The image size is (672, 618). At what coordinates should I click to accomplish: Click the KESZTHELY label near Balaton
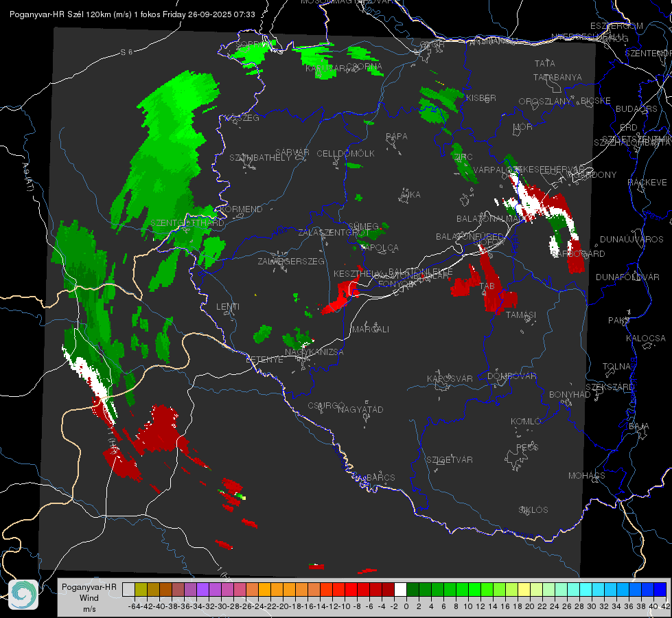tap(358, 273)
